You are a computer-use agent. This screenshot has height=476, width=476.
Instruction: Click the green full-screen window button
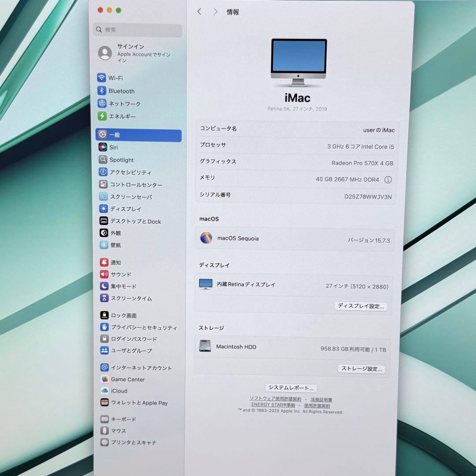click(119, 11)
